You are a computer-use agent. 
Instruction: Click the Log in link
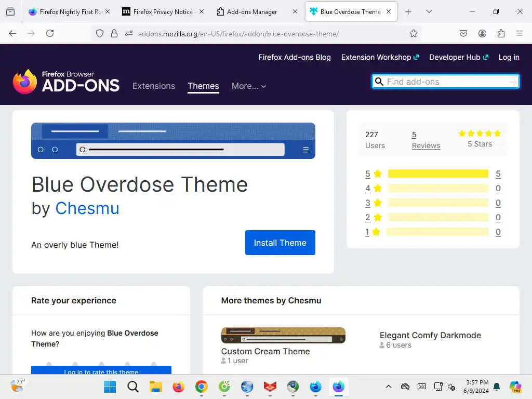pyautogui.click(x=509, y=57)
